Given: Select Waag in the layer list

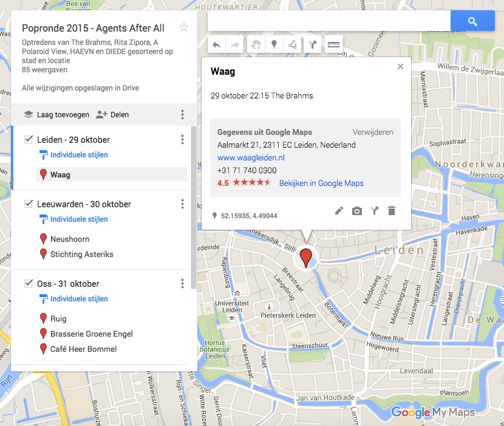Looking at the screenshot, I should tap(112, 174).
